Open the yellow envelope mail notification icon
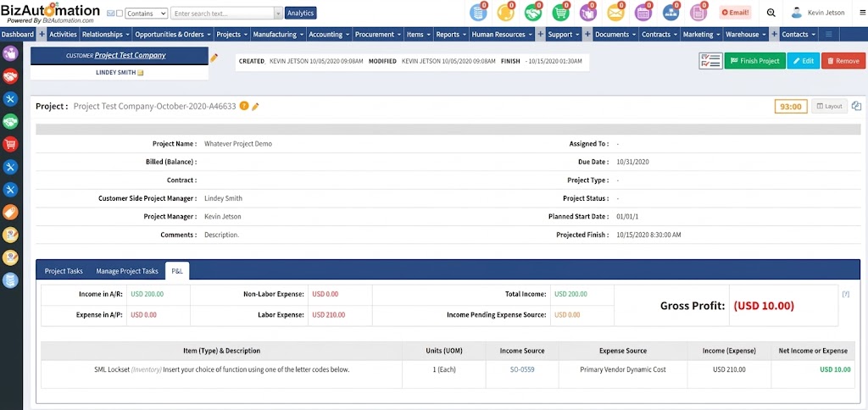 pyautogui.click(x=615, y=12)
